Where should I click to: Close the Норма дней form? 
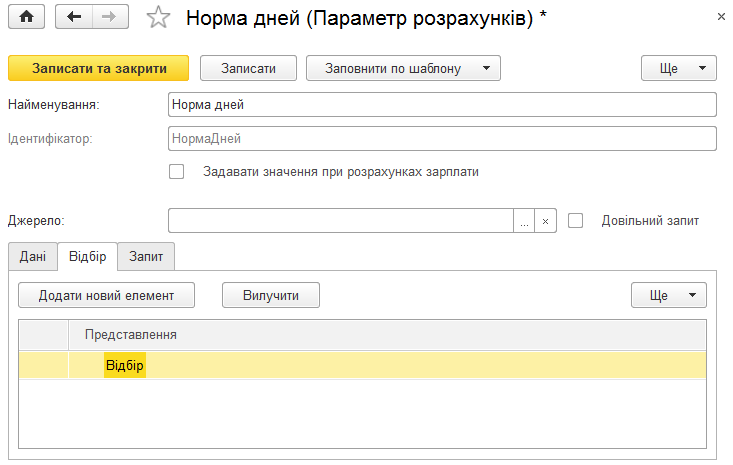point(721,17)
